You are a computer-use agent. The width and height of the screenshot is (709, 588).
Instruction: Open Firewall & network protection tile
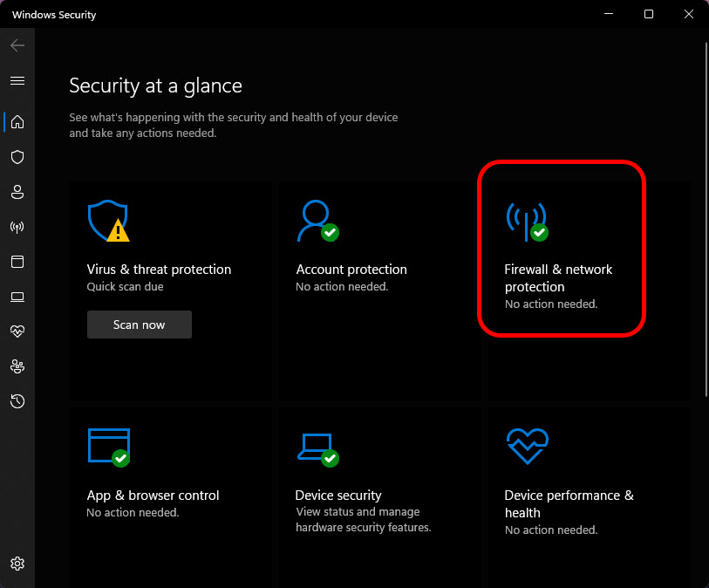tap(590, 291)
